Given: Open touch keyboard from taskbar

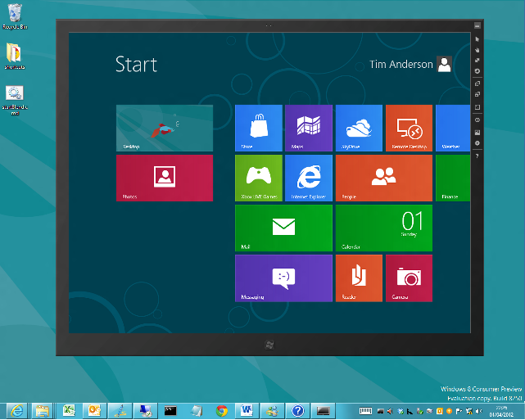Looking at the screenshot, I should coord(365,411).
